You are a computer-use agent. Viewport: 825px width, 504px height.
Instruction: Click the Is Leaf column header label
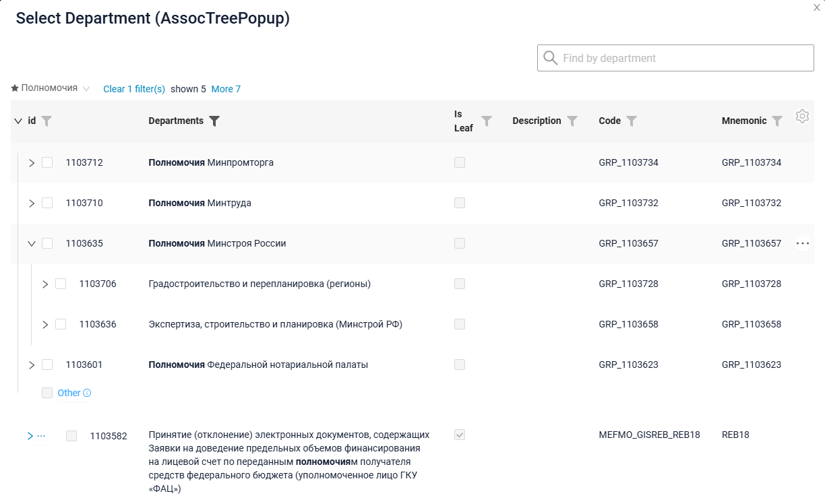click(464, 121)
